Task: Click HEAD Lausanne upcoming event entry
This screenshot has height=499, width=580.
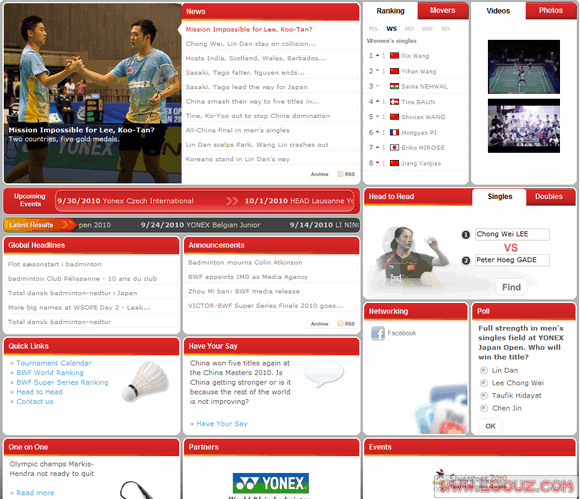Action: tap(299, 201)
